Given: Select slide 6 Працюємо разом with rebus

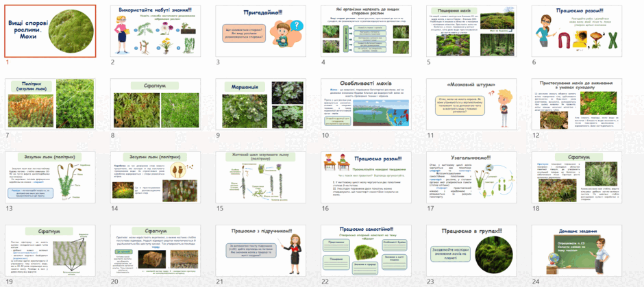Looking at the screenshot, I should click(577, 32).
